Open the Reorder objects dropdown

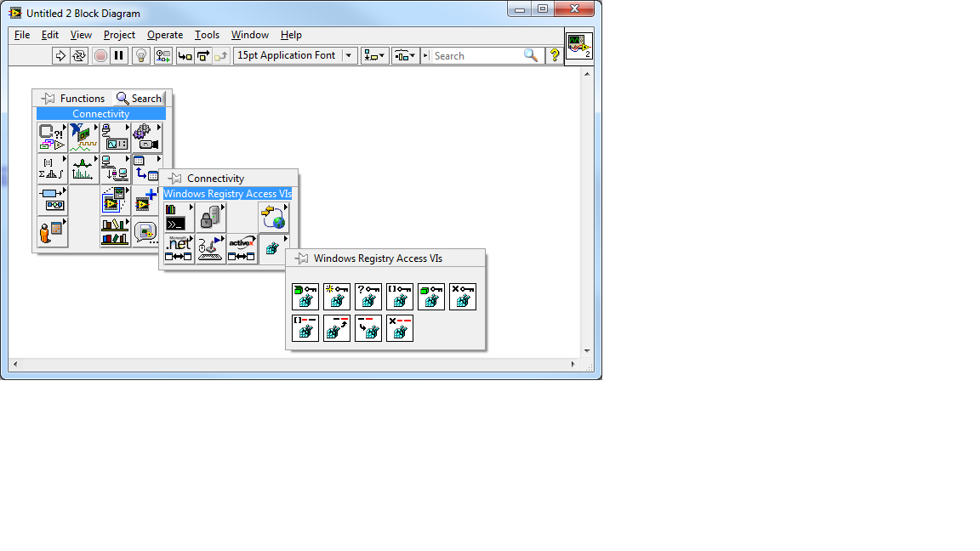403,55
